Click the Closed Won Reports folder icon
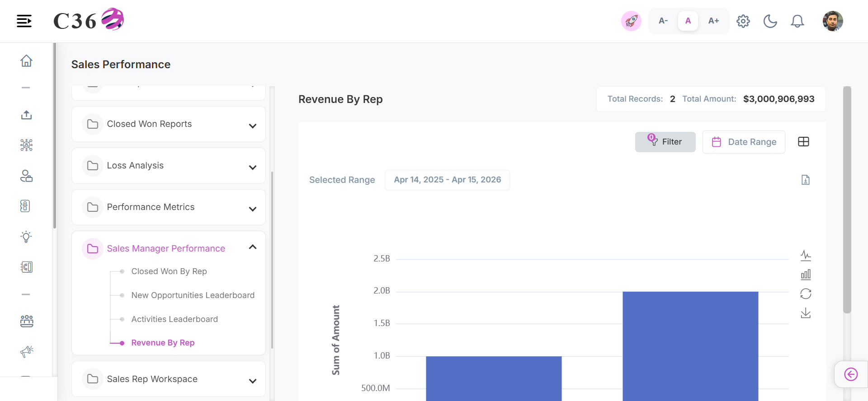 (93, 124)
